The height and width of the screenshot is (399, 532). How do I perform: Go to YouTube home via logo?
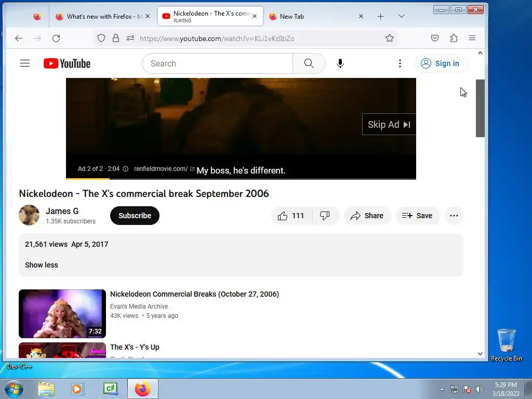tap(67, 63)
